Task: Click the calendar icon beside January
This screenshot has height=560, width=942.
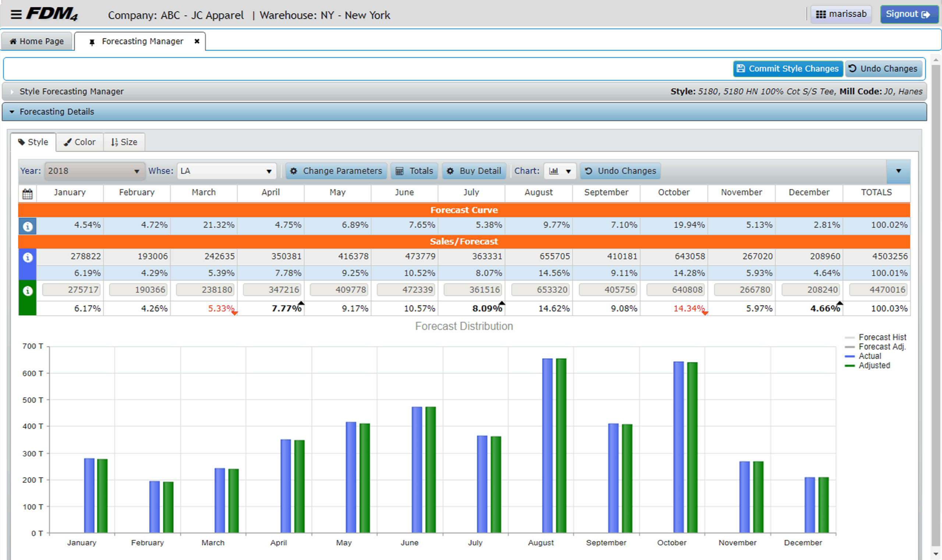Action: 27,194
